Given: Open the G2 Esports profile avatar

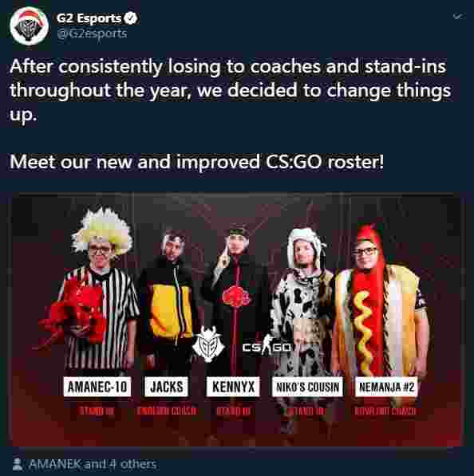Looking at the screenshot, I should [30, 26].
